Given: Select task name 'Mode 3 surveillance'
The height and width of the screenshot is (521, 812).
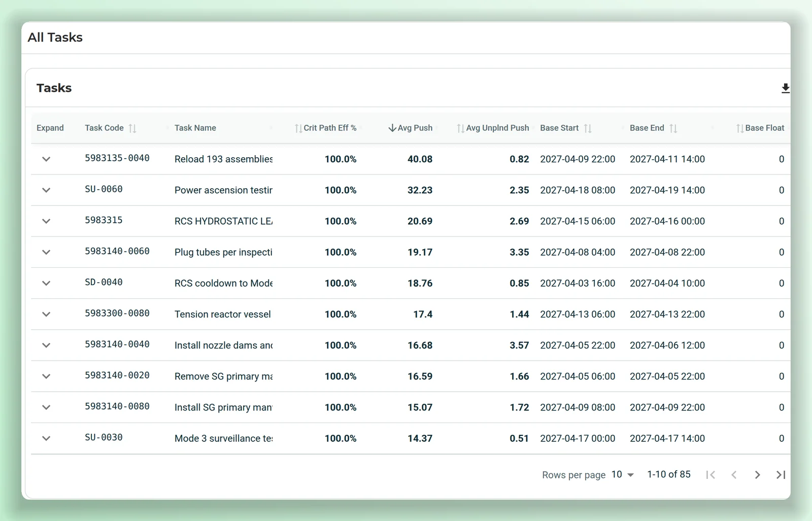Looking at the screenshot, I should coord(223,438).
